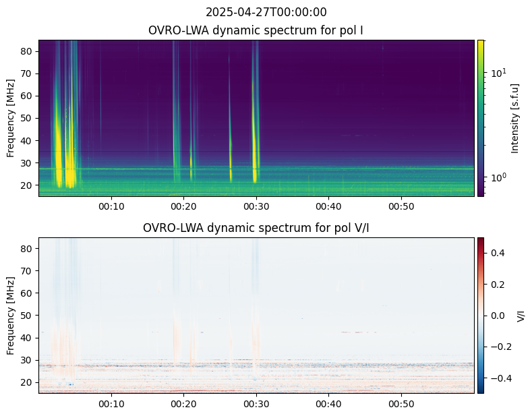Click the top plot Frequency [MHz] axis label

[x=11, y=118]
